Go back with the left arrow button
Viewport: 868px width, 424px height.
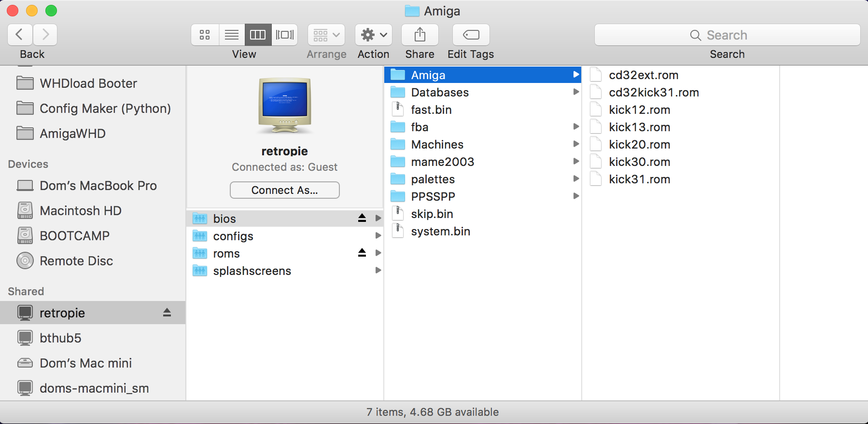(20, 35)
